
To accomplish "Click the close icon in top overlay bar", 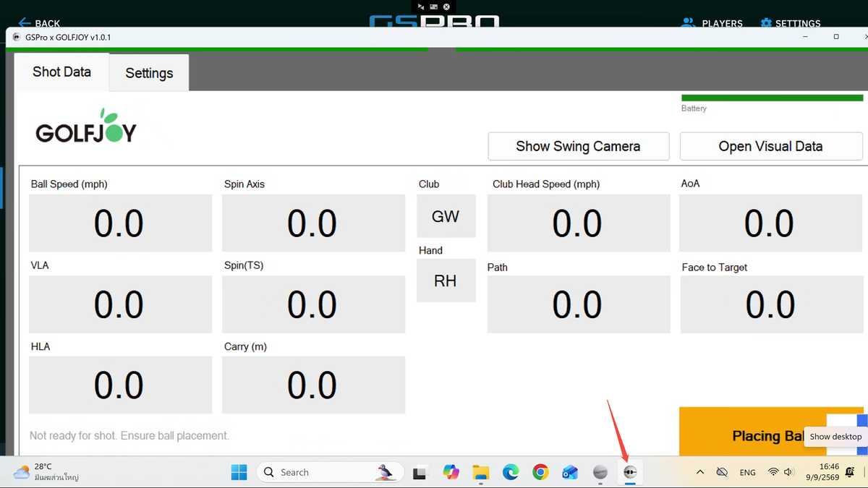I will 447,7.
